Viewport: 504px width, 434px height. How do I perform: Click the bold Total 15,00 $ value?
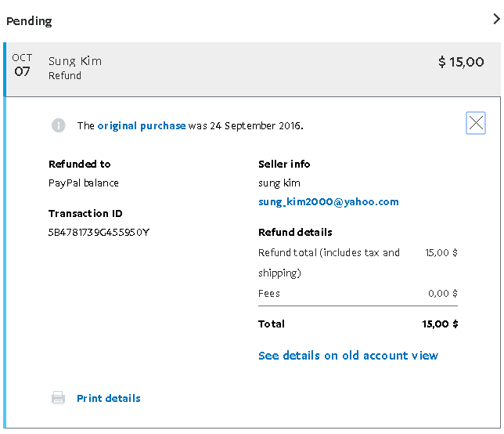click(440, 324)
